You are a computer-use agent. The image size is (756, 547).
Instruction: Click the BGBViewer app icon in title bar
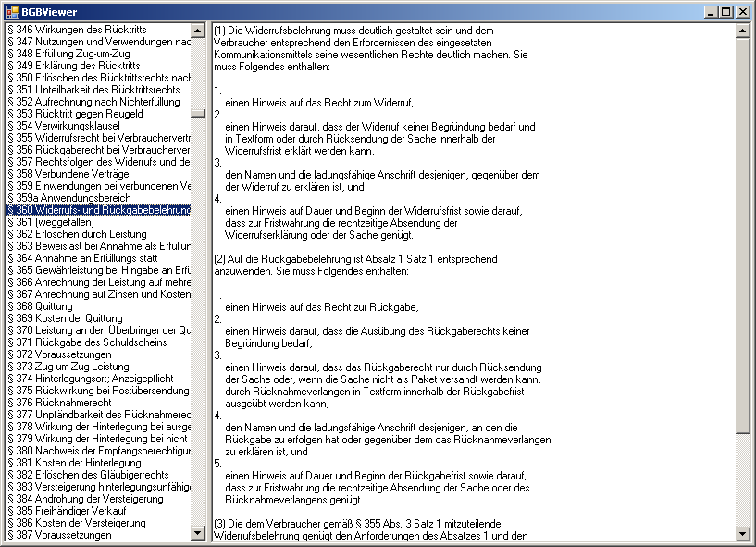coord(13,12)
